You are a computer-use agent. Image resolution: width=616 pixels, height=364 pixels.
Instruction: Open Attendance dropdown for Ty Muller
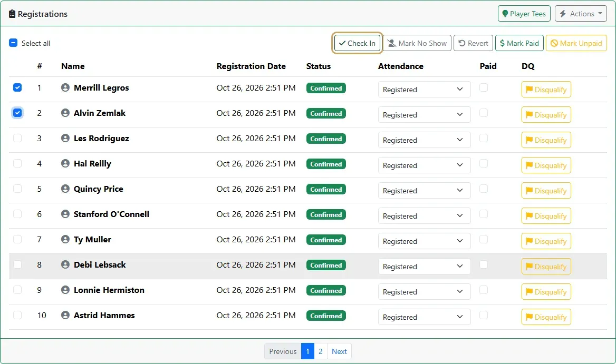424,241
